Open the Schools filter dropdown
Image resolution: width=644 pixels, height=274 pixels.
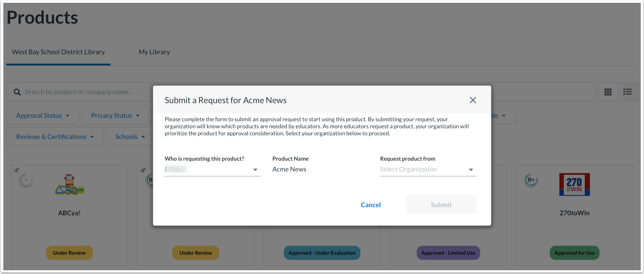coord(130,137)
